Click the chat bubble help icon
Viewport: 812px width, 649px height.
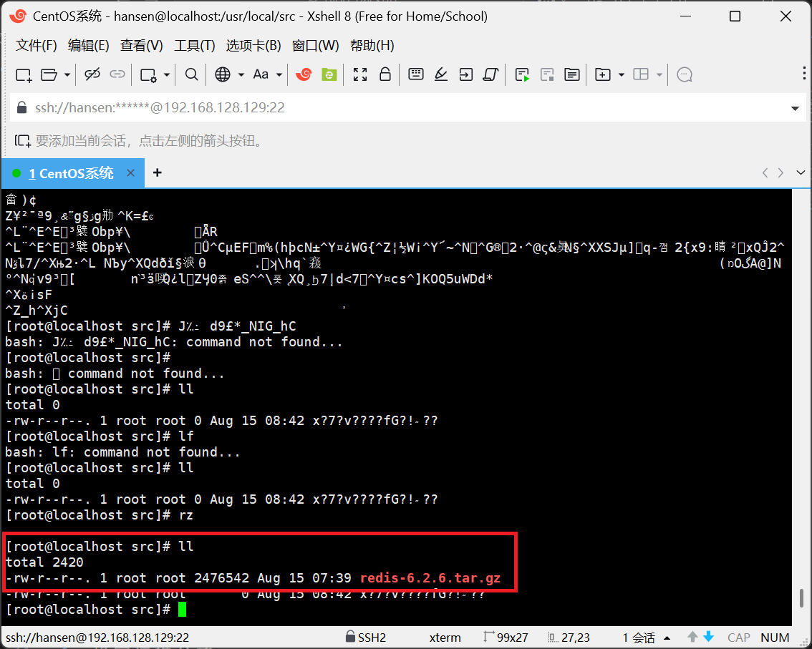click(x=685, y=74)
